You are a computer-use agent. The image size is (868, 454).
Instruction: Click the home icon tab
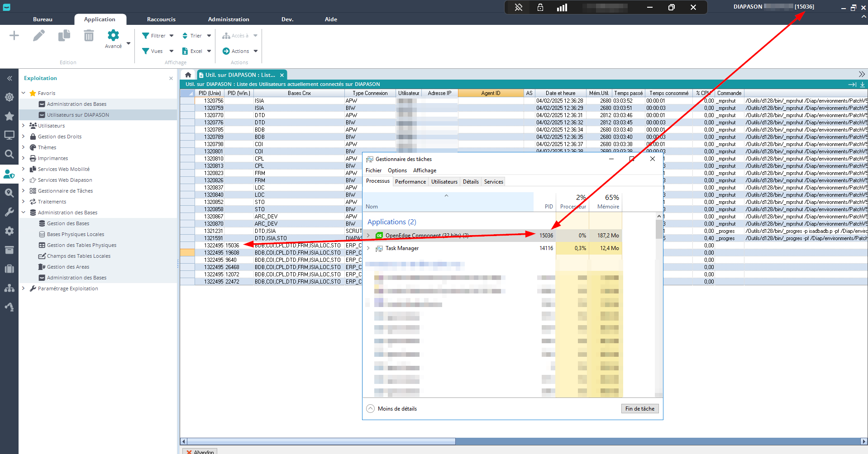tap(188, 75)
